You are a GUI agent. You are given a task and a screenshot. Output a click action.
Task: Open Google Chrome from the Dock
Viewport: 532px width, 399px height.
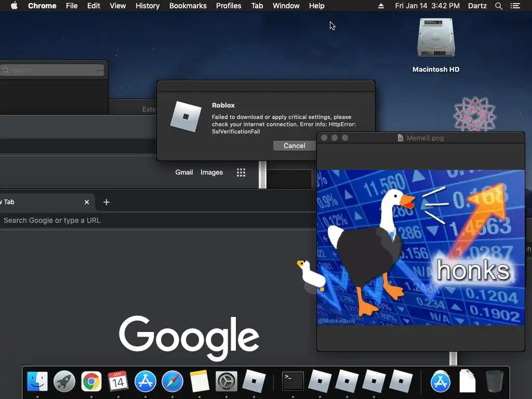(x=91, y=381)
